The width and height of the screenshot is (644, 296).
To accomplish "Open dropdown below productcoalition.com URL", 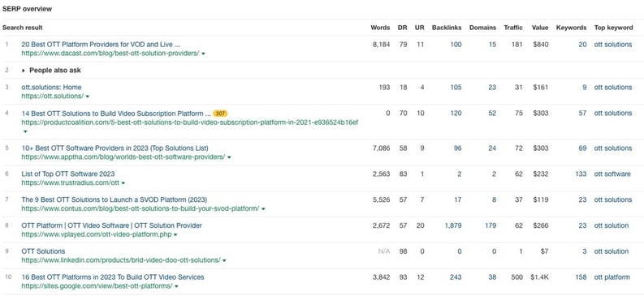I will coord(25,131).
